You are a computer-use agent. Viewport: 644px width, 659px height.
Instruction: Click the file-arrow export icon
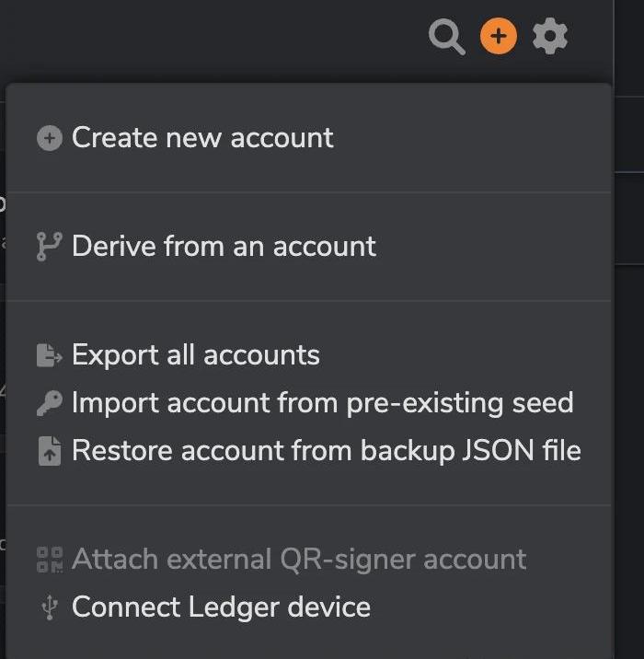pyautogui.click(x=50, y=355)
